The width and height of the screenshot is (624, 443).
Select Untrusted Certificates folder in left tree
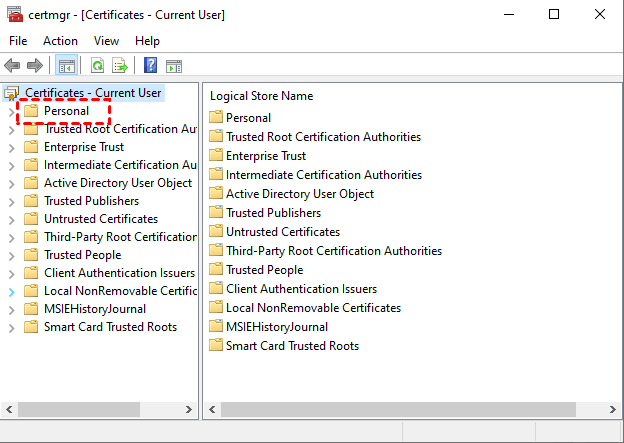[100, 219]
